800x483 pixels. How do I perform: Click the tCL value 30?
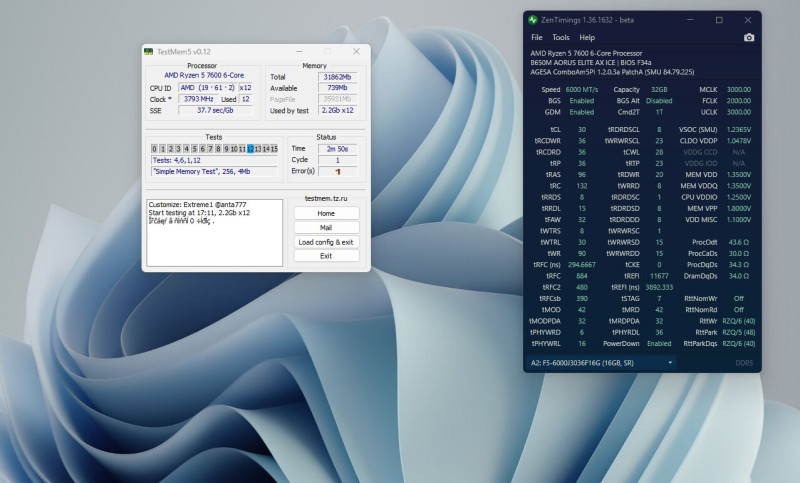[582, 130]
